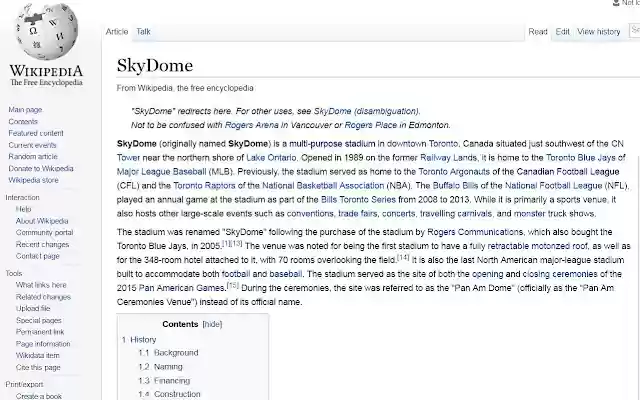Jump to 1.1 Background section
Viewport: 640px width, 400px height.
pyautogui.click(x=168, y=353)
